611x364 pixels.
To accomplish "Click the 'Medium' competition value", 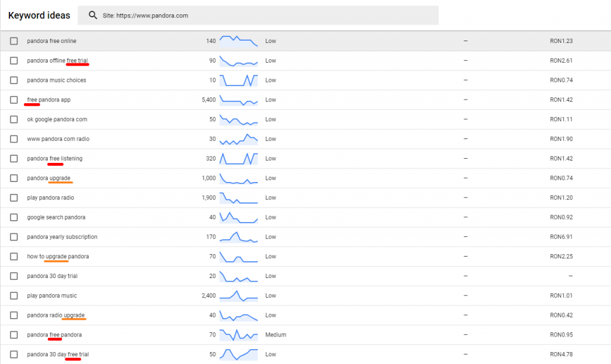I will click(276, 335).
